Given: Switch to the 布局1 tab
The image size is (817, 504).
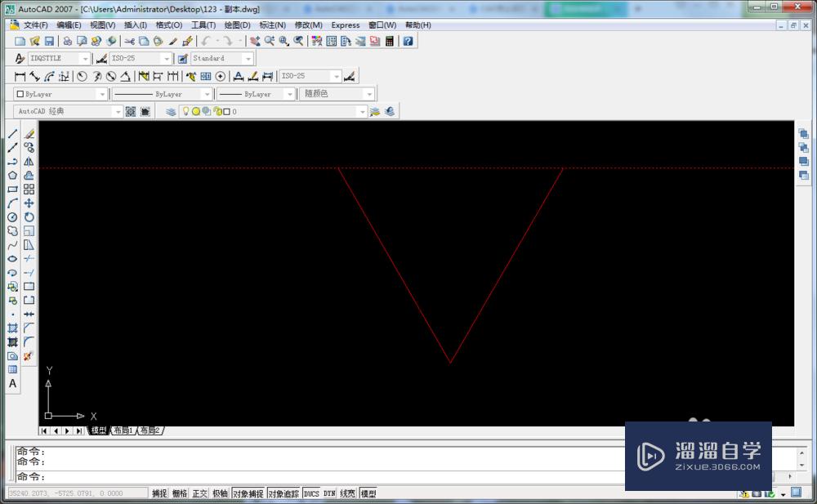Looking at the screenshot, I should [124, 430].
